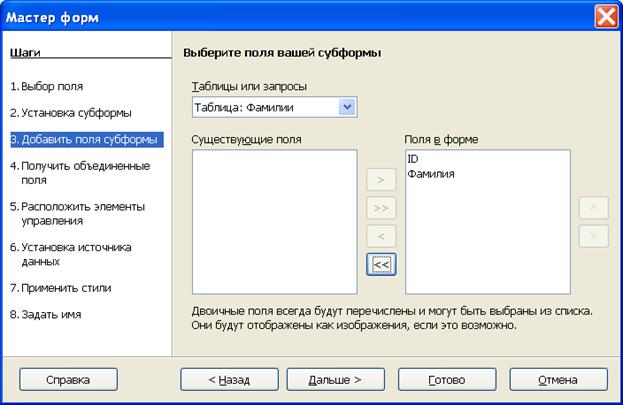Click the add single field arrow button

[x=381, y=181]
